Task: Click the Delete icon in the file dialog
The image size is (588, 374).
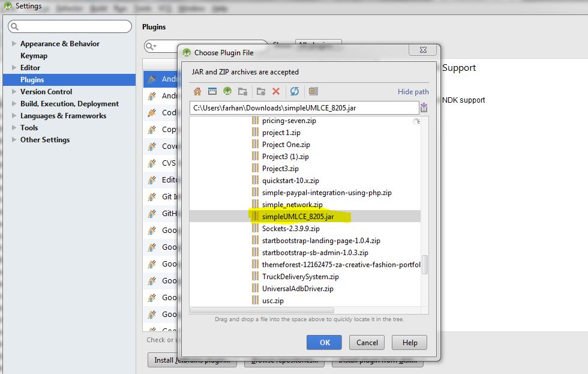Action: tap(276, 91)
